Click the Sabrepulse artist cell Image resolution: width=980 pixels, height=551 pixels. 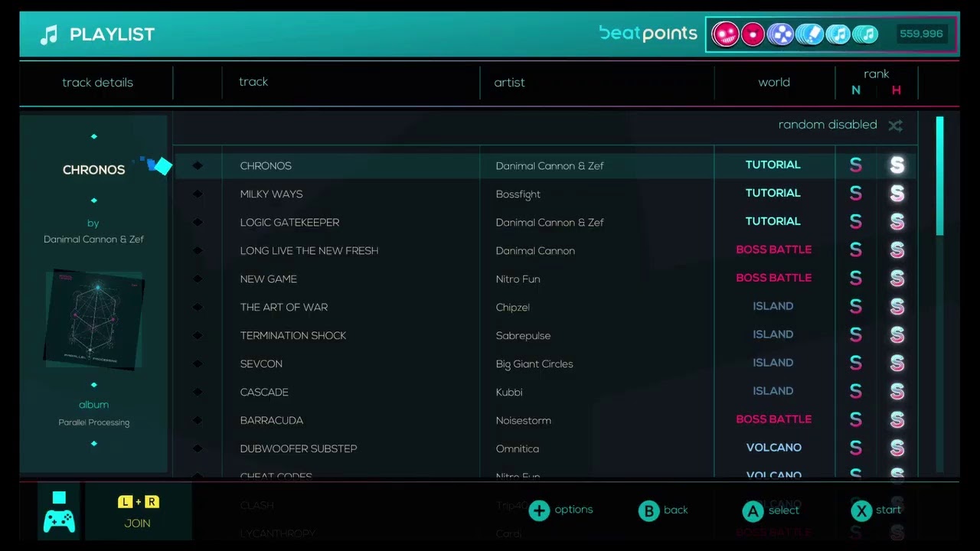pos(523,336)
